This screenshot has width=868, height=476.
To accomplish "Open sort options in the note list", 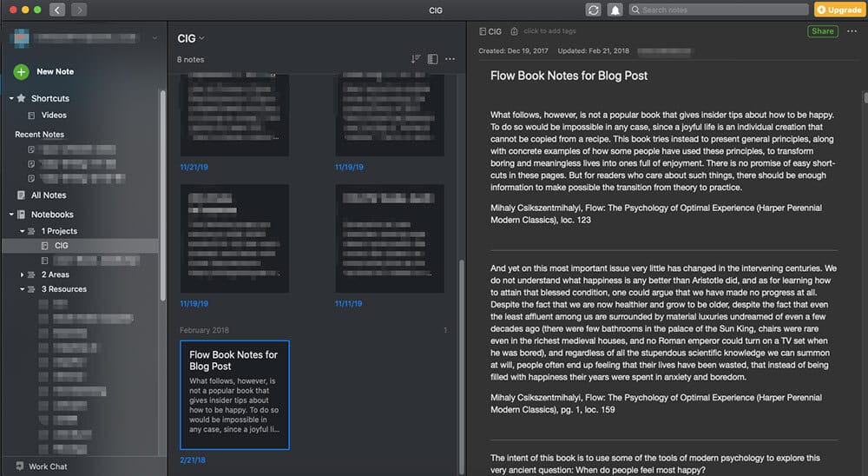I will click(416, 59).
